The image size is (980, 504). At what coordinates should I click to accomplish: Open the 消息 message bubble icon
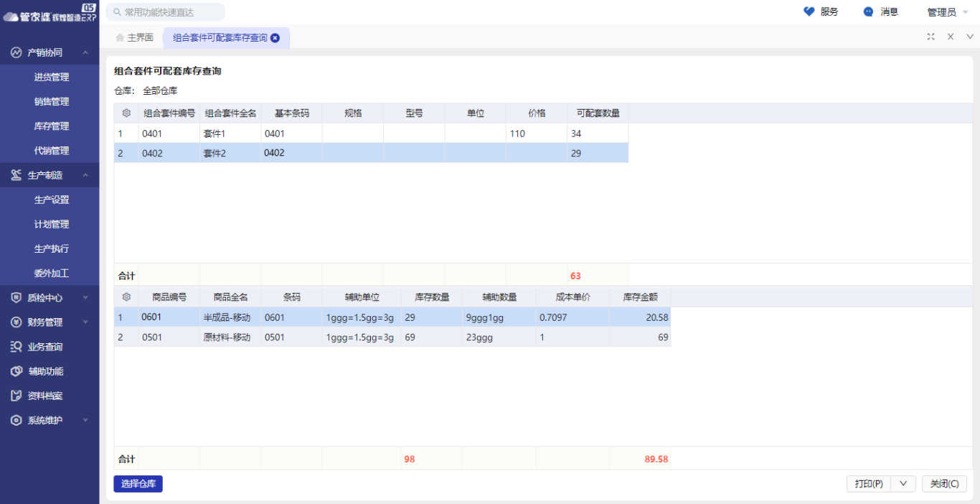[x=869, y=11]
